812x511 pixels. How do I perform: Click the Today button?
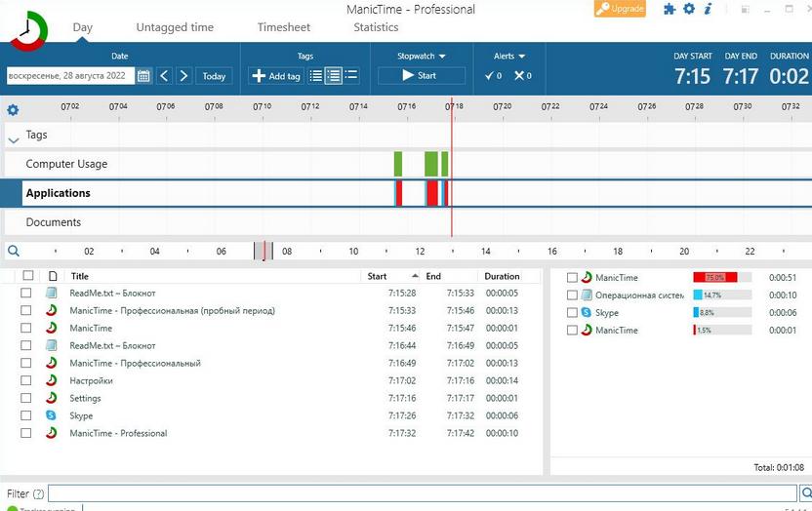(214, 76)
